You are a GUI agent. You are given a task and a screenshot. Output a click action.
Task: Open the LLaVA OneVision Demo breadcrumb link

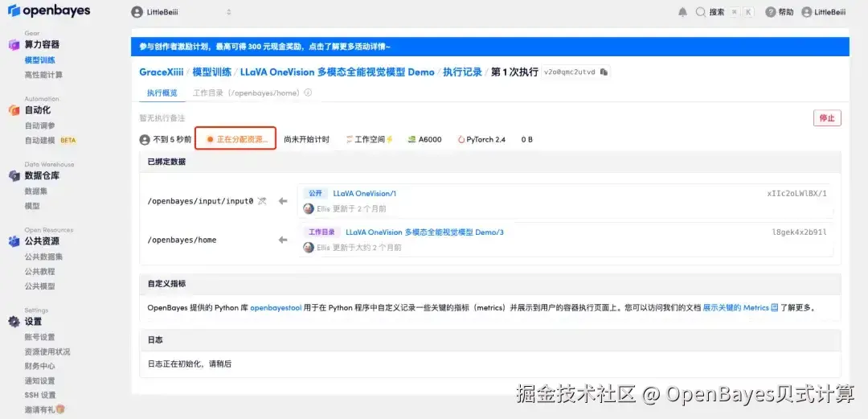click(x=337, y=72)
